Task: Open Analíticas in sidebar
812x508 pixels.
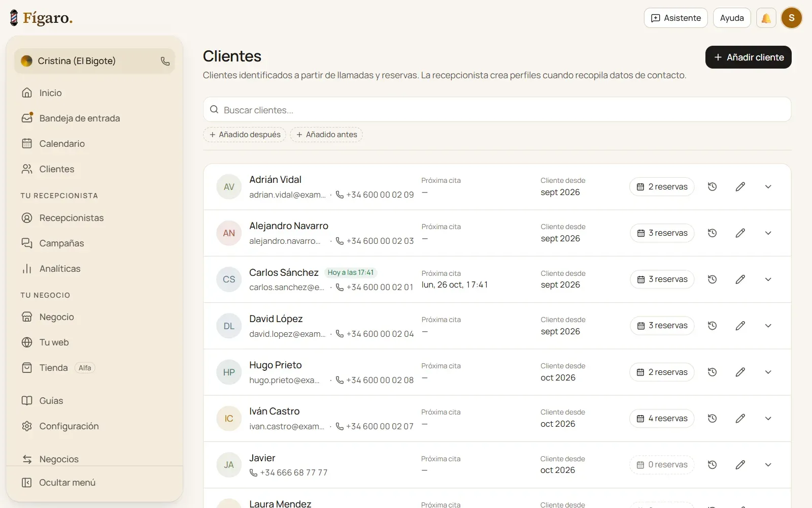Action: (94, 269)
